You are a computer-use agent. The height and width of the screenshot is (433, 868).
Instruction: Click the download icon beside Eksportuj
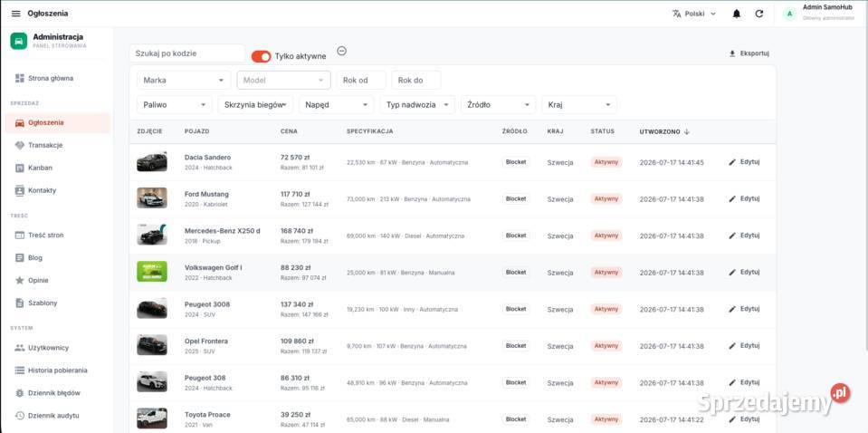[x=732, y=53]
